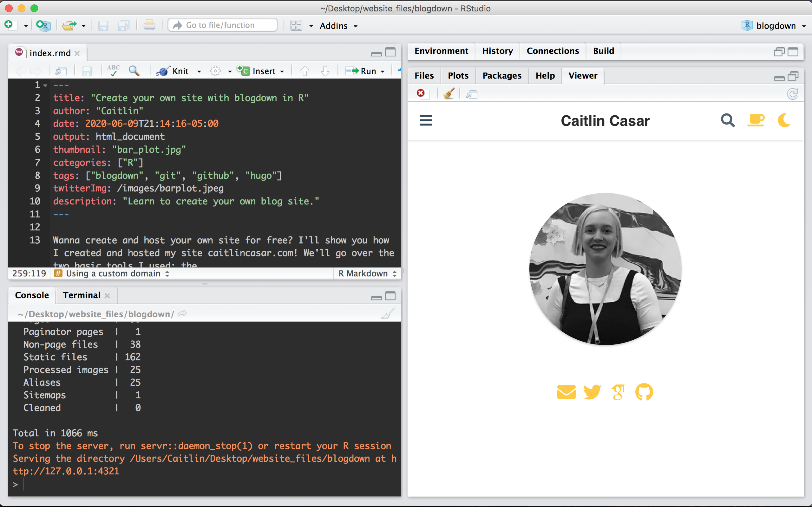Collapse the YAML header fold arrow
The image size is (812, 507).
coord(45,85)
